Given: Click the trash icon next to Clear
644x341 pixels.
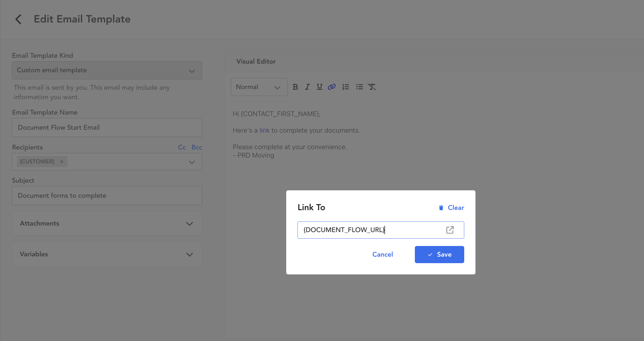Looking at the screenshot, I should [x=441, y=208].
